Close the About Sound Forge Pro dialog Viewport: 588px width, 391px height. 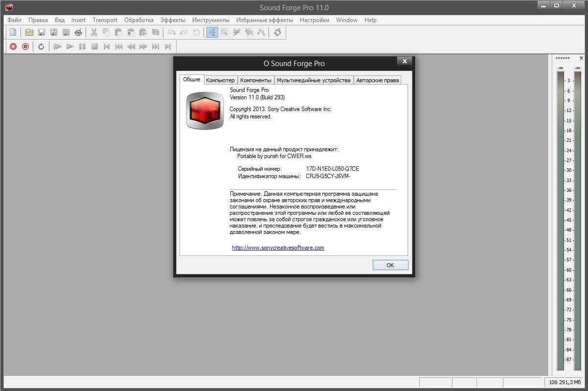tap(404, 61)
